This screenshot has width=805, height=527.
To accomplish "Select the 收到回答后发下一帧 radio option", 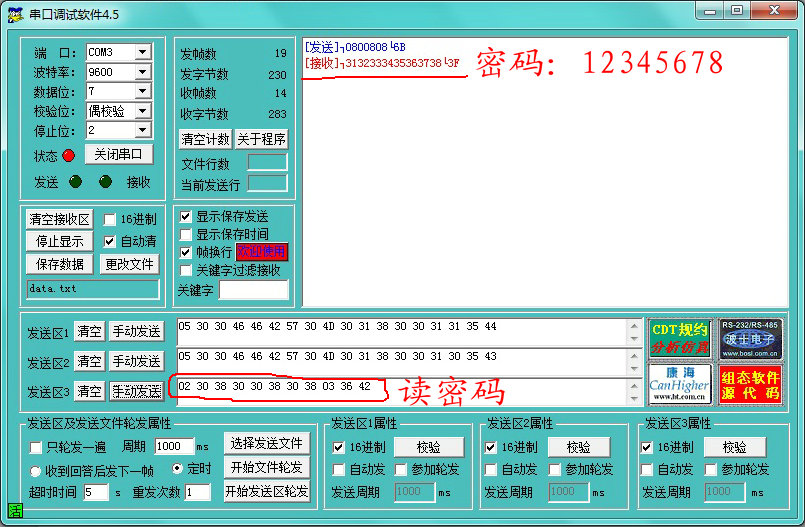I will (35, 469).
